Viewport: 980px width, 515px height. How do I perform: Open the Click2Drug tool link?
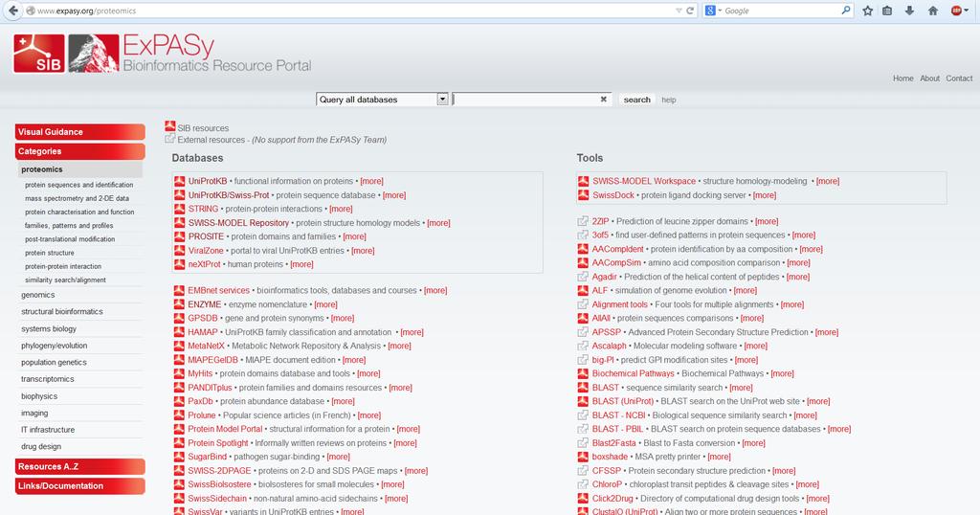(x=612, y=498)
